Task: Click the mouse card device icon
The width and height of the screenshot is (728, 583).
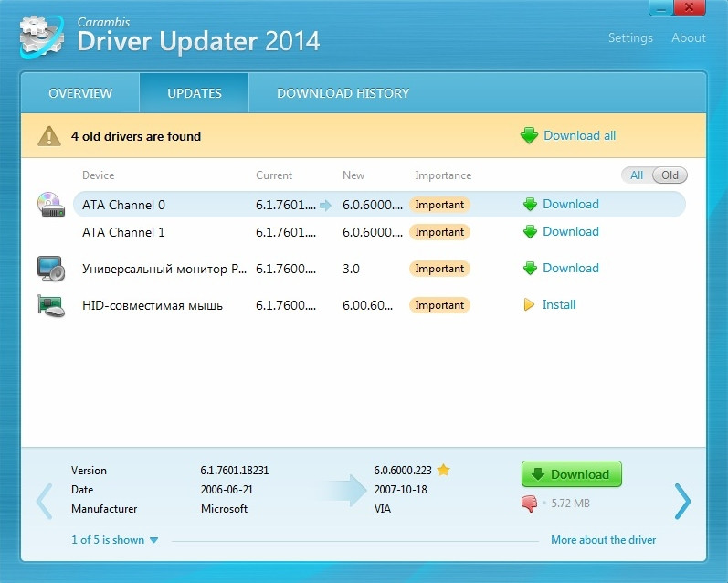Action: point(50,305)
